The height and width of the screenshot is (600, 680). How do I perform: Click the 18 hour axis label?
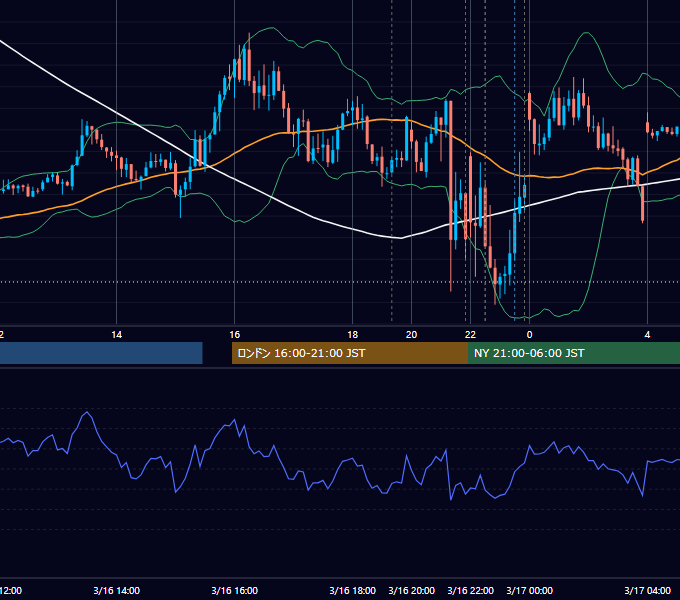(x=353, y=335)
